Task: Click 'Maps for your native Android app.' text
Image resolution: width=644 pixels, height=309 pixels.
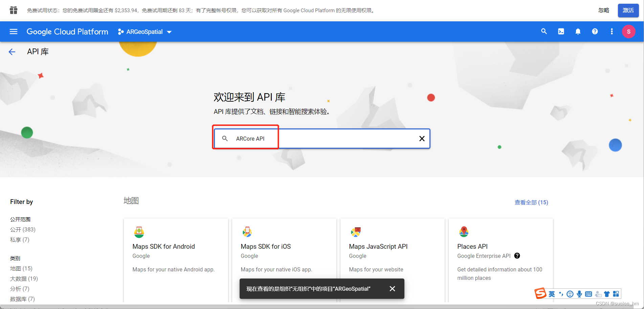Action: [173, 269]
